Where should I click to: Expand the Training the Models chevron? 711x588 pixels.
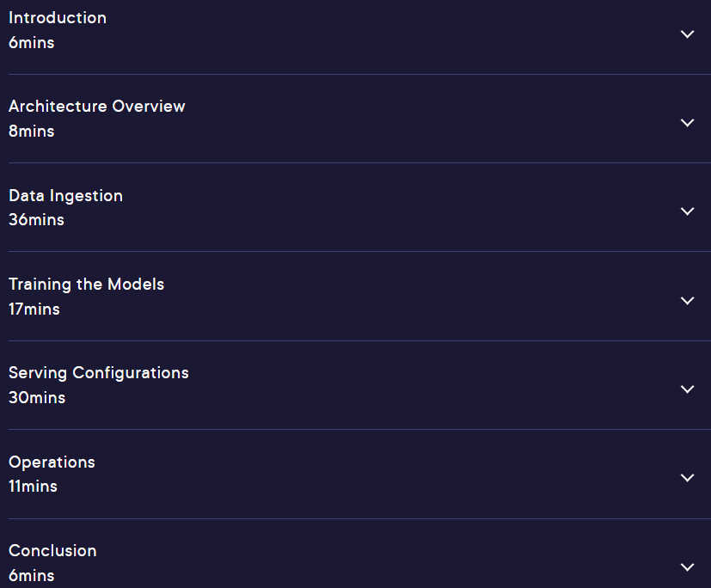[688, 301]
